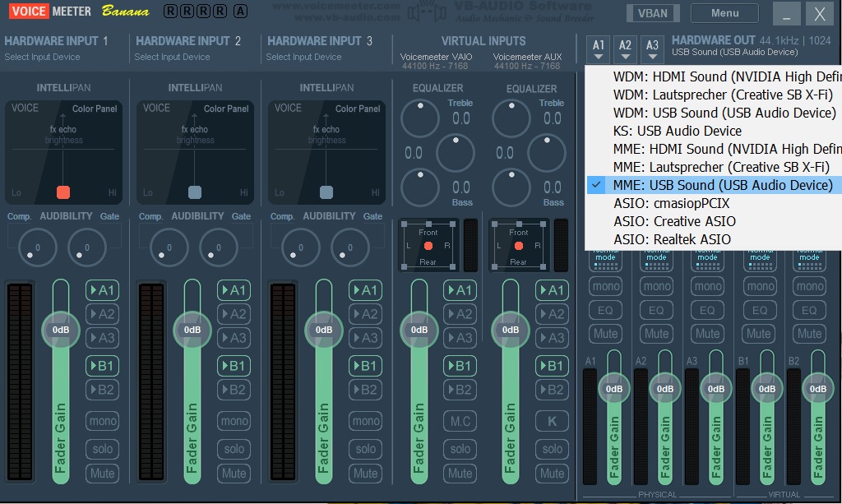The height and width of the screenshot is (504, 842).
Task: Solo Hardware Input 2
Action: click(x=234, y=449)
